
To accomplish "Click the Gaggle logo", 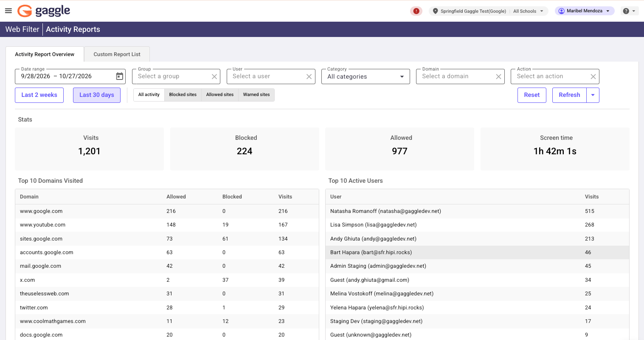I will point(44,11).
